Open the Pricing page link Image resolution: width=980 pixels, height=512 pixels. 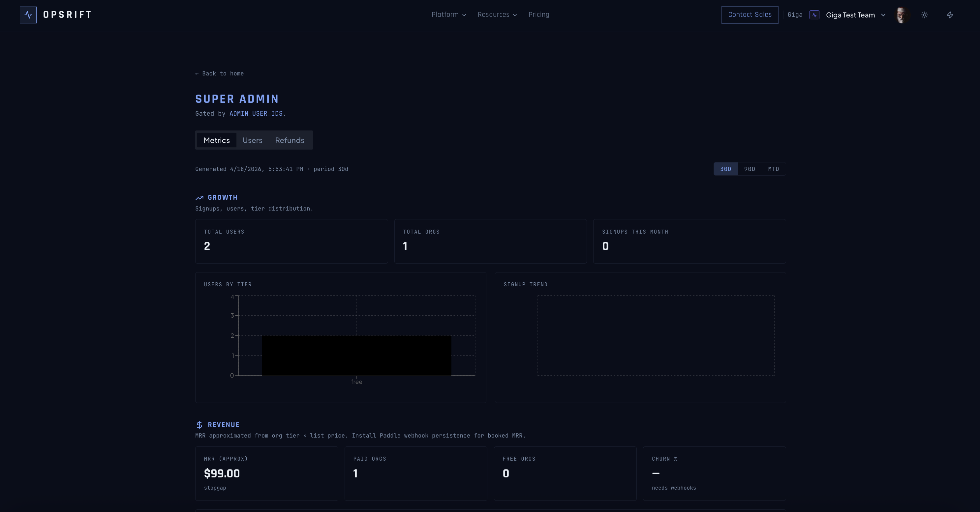[x=539, y=15]
